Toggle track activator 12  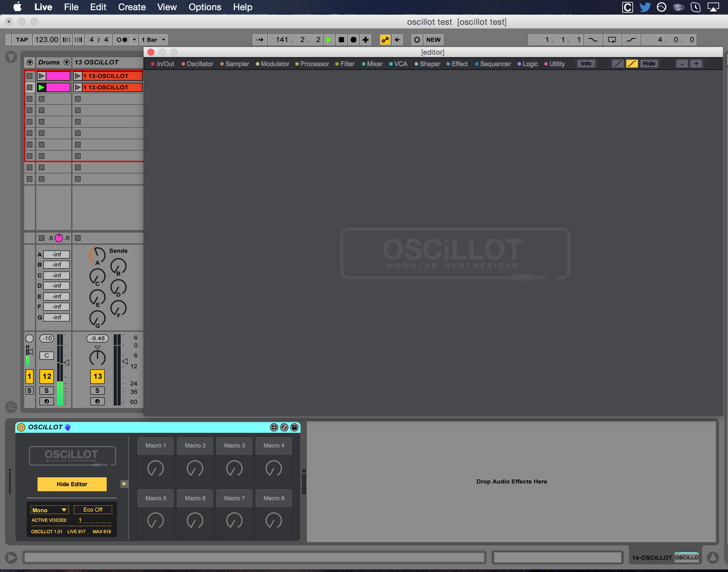point(47,376)
